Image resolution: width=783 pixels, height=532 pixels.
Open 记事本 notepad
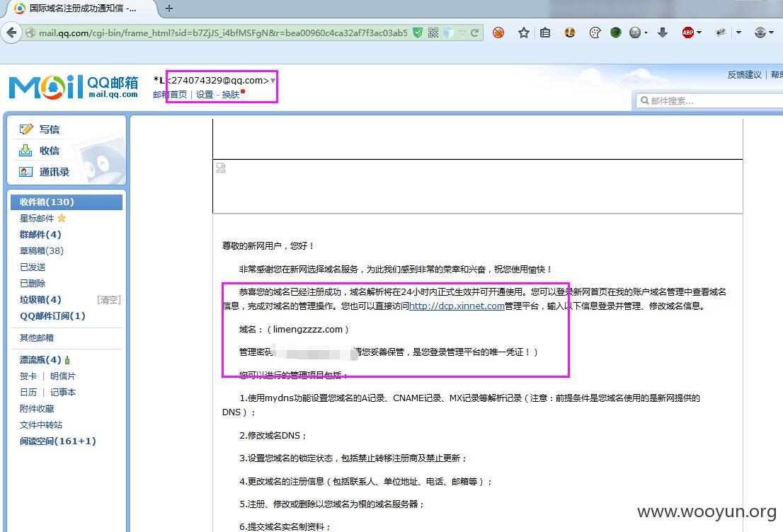point(63,392)
